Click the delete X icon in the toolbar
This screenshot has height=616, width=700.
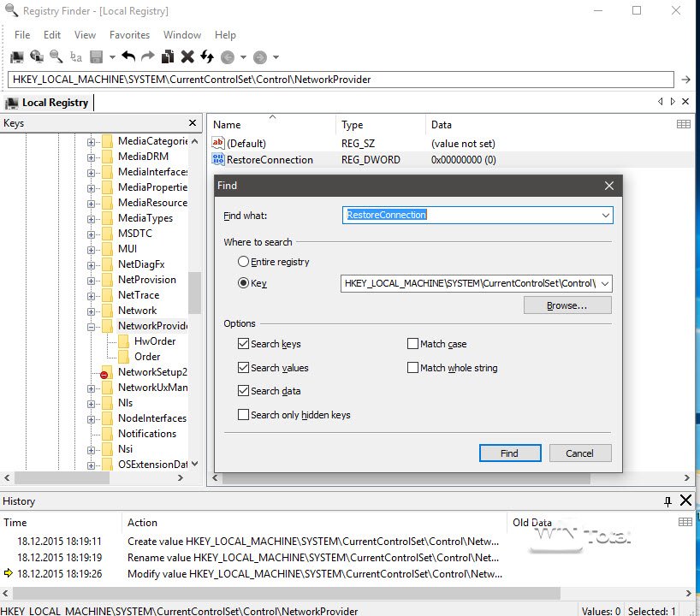pyautogui.click(x=187, y=56)
